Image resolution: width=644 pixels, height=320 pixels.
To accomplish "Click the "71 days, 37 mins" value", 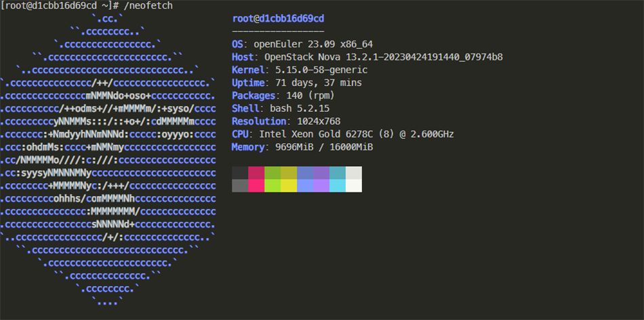I will pos(319,83).
